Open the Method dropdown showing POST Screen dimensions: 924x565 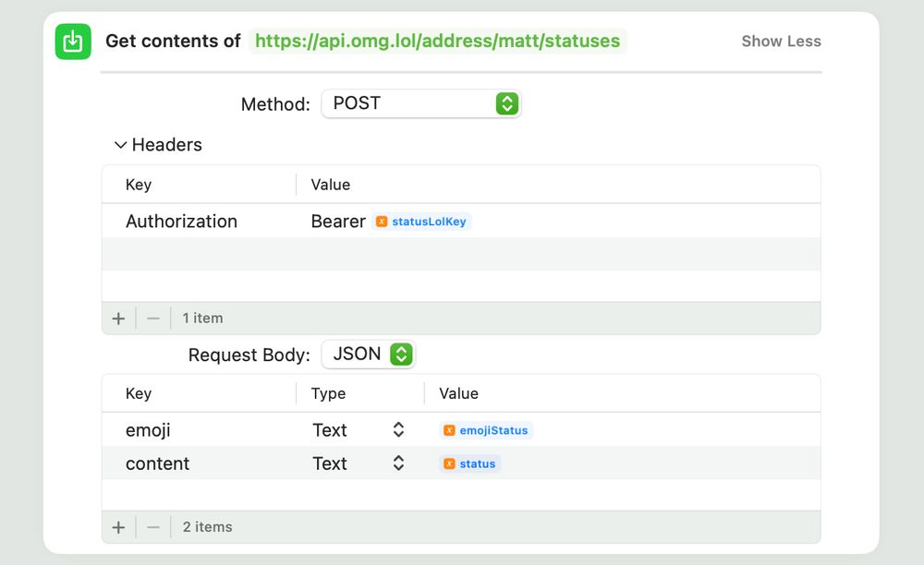tap(421, 103)
